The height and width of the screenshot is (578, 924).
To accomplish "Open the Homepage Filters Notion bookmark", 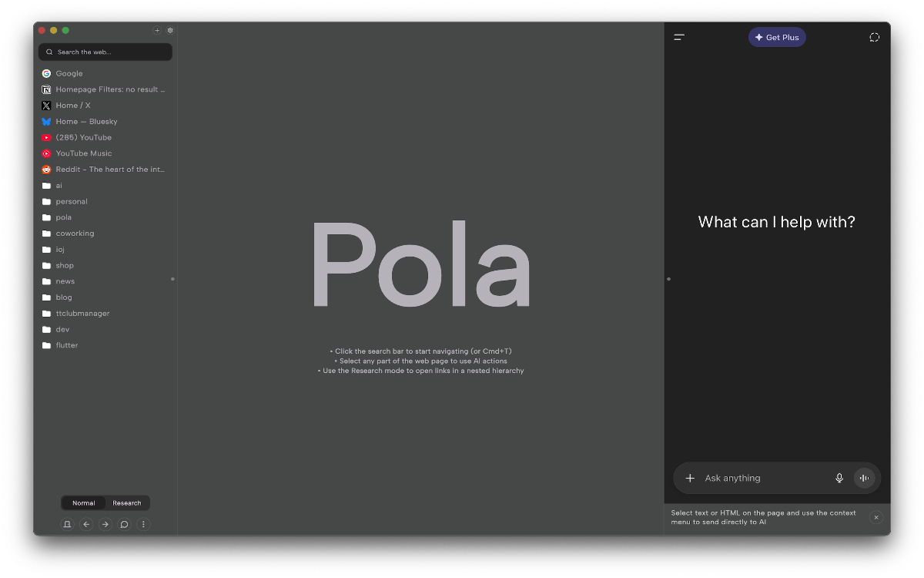I will point(105,89).
